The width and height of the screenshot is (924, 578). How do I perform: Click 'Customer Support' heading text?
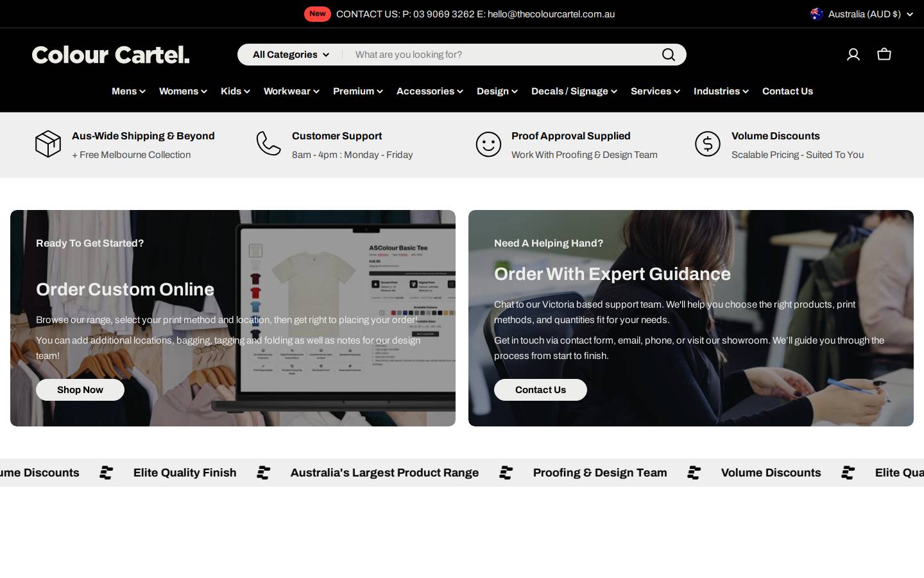click(337, 136)
